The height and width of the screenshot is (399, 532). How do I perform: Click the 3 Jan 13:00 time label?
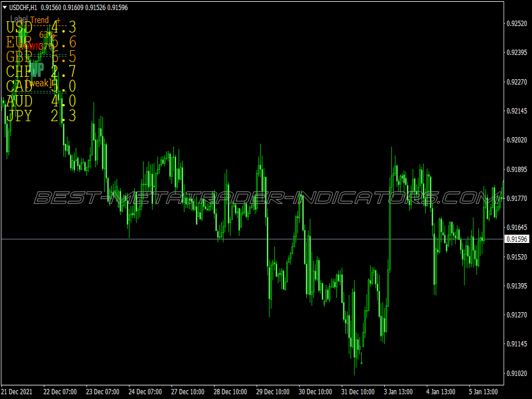398,392
